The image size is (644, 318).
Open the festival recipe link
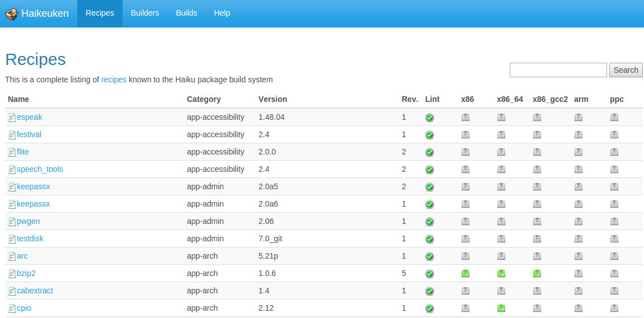pos(29,134)
